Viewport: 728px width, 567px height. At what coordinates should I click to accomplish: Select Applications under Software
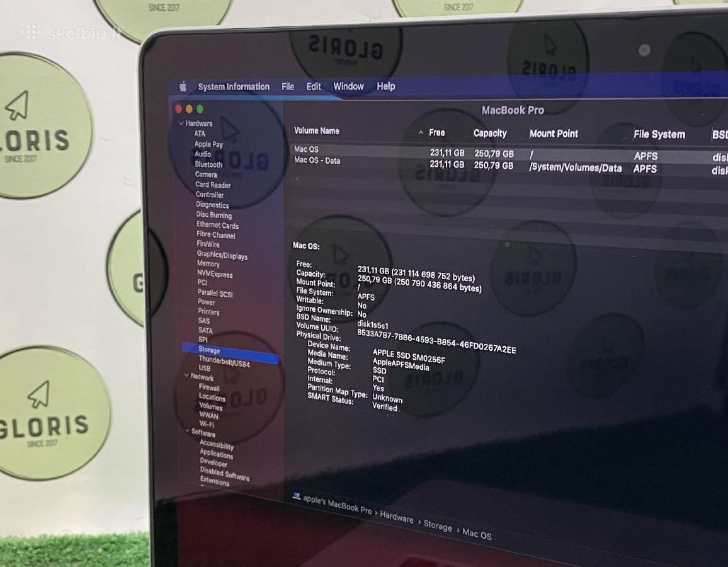217,454
